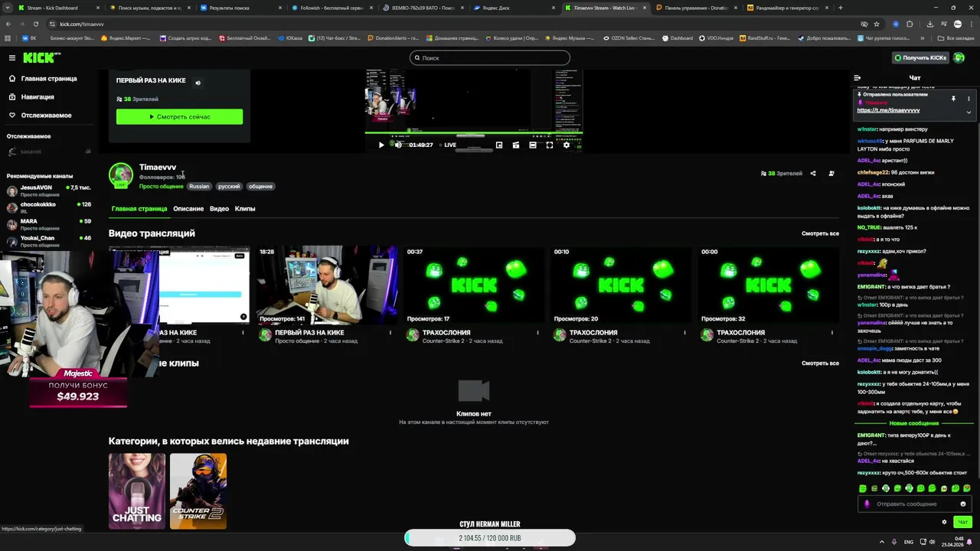Open the 00:00 ТРАХОСЛОНИЯ video thumbnail

(x=768, y=285)
